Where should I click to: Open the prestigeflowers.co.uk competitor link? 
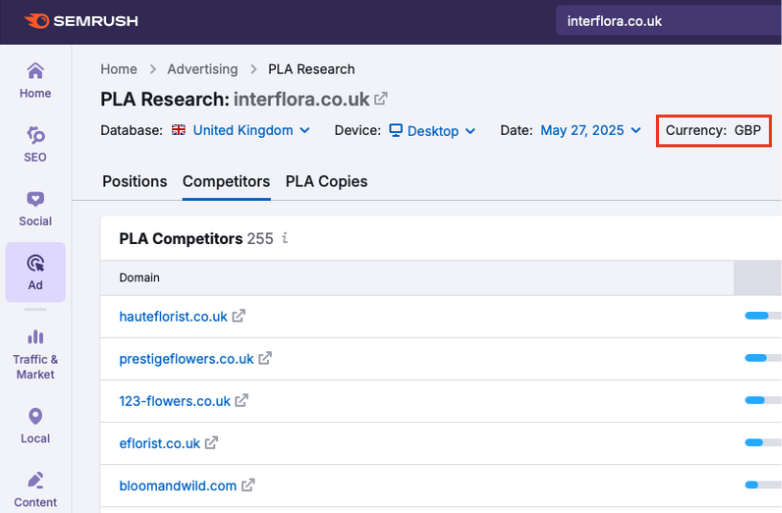pos(186,358)
